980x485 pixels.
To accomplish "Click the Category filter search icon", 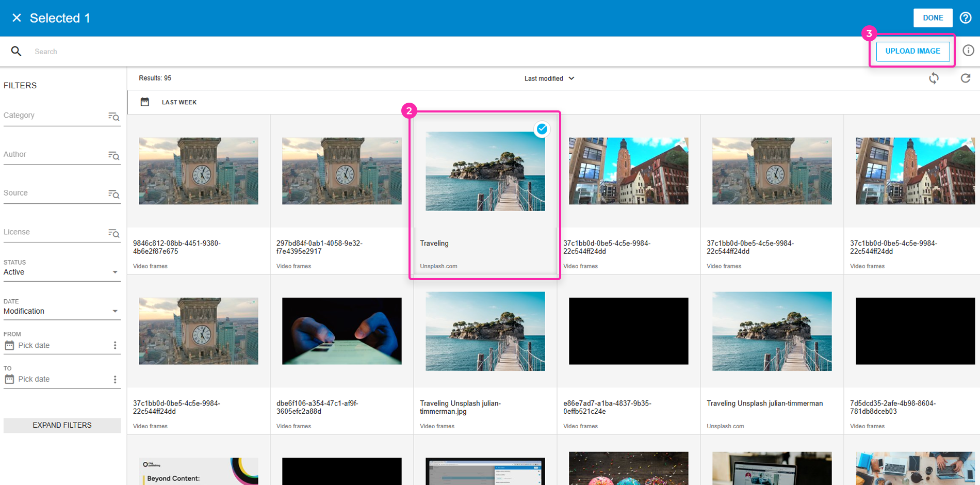I will click(x=113, y=117).
